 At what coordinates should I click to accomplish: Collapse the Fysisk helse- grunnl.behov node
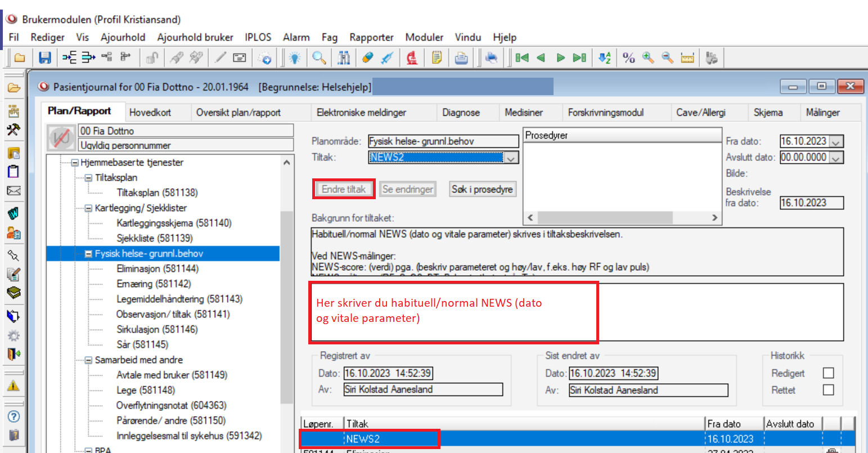pos(88,254)
